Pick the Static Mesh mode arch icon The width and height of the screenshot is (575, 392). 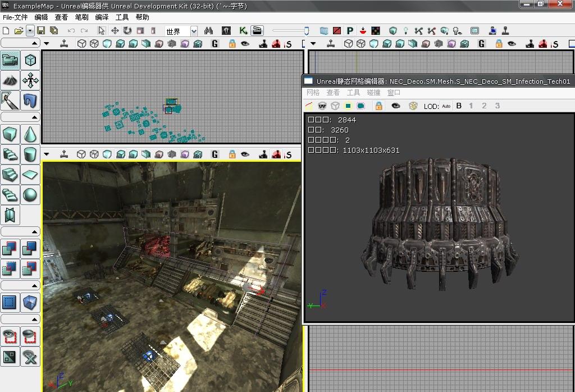(x=30, y=101)
